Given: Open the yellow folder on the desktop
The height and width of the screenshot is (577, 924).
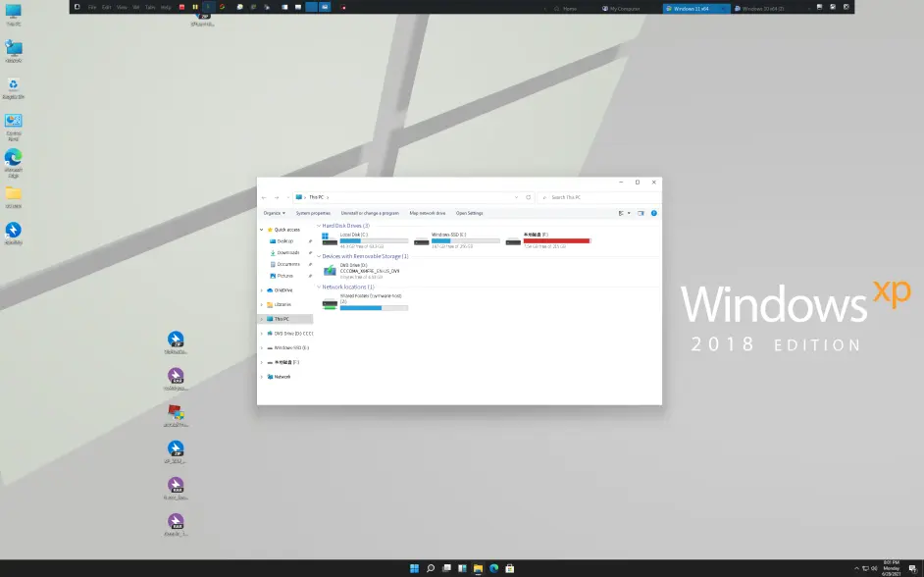Looking at the screenshot, I should [13, 197].
